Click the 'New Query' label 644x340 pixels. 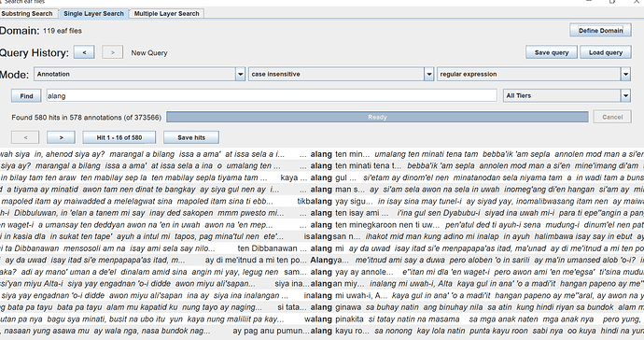tap(149, 53)
